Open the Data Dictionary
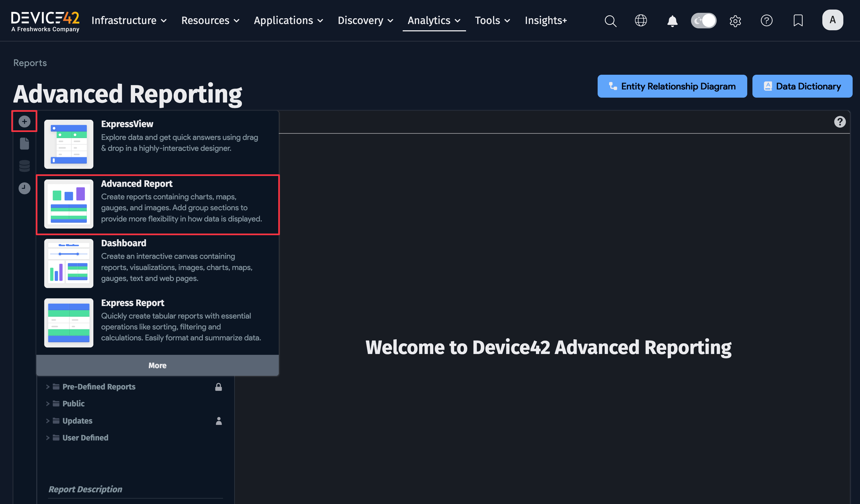 tap(802, 86)
